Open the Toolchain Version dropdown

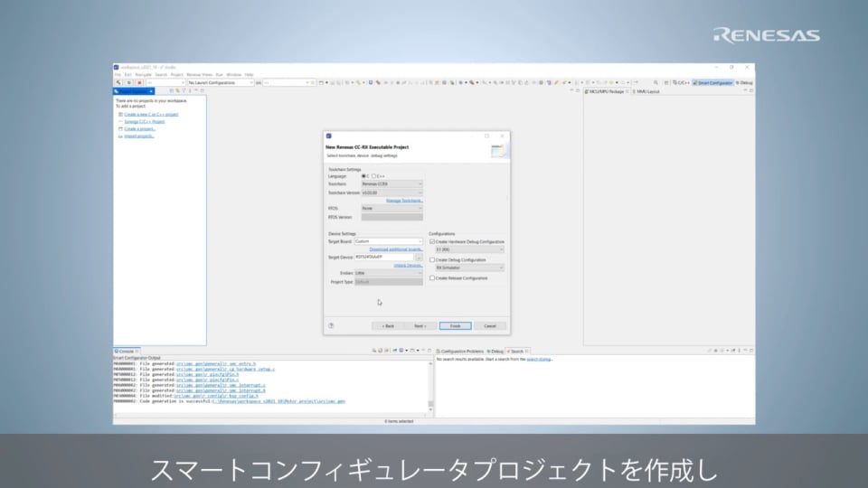tap(392, 192)
